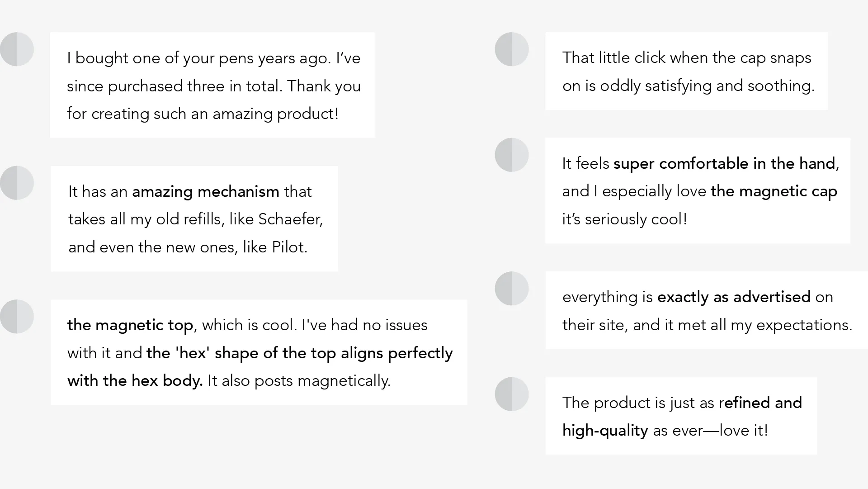Click the review ending 'as ever—love it!'
The width and height of the screenshot is (868, 489).
681,416
